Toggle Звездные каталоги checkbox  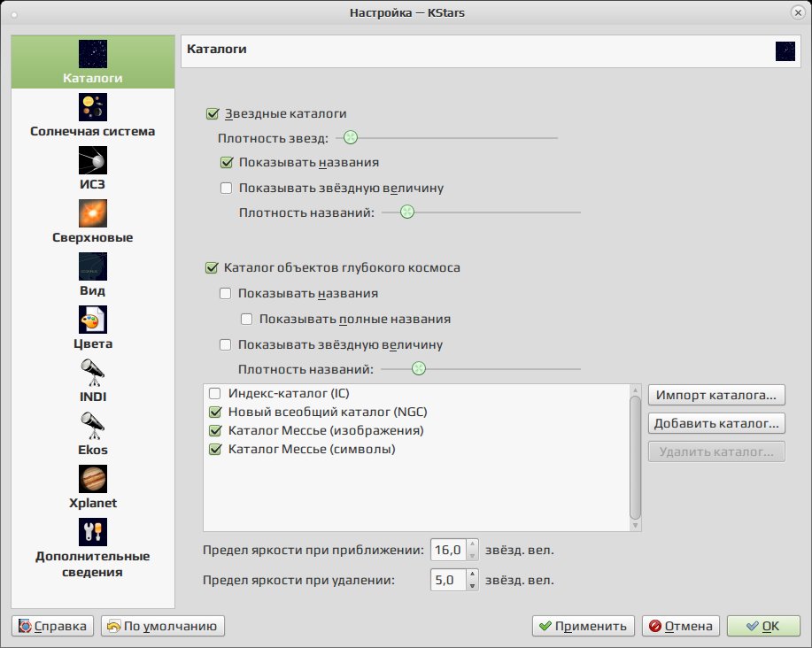(213, 114)
